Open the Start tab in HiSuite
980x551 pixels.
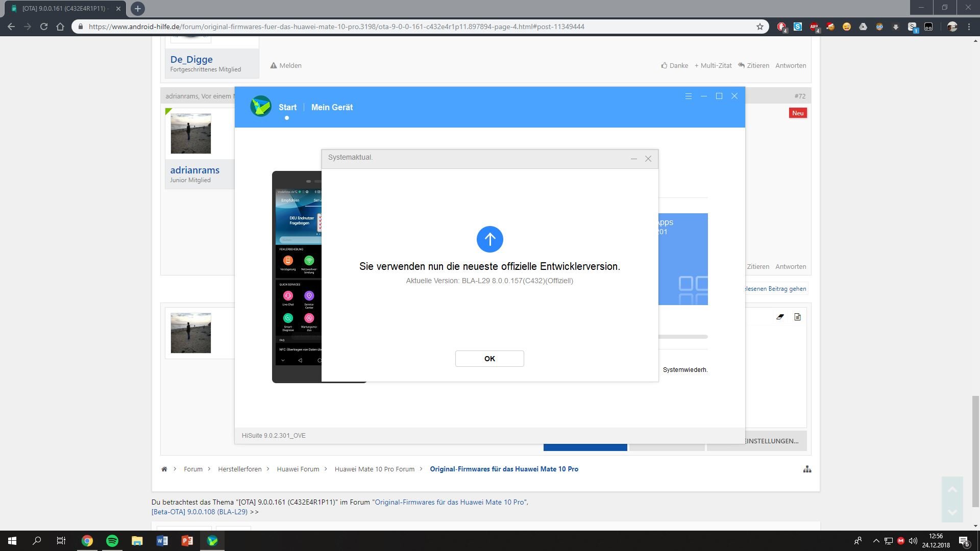pyautogui.click(x=287, y=107)
